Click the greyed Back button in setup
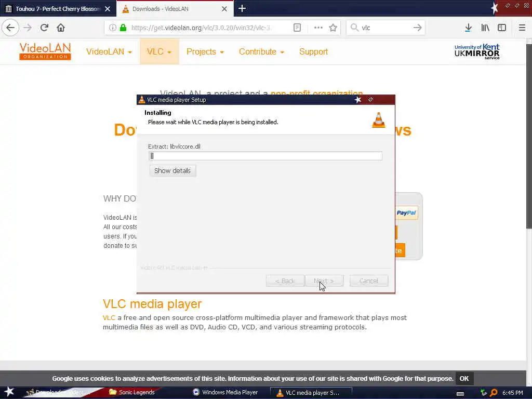This screenshot has width=532, height=399. [x=285, y=281]
